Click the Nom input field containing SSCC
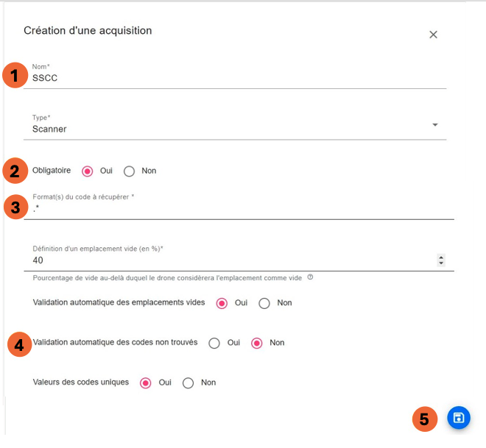 point(221,77)
